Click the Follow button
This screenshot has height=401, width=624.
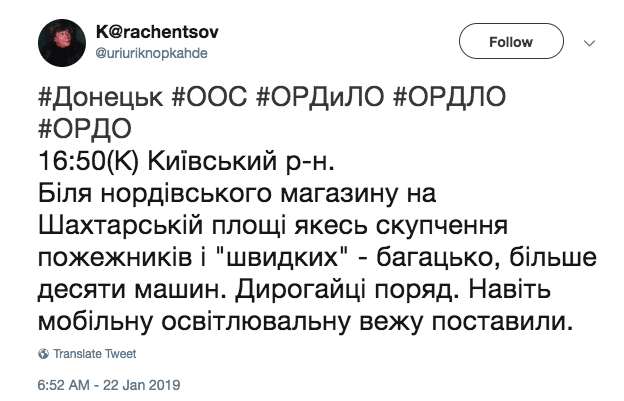511,41
